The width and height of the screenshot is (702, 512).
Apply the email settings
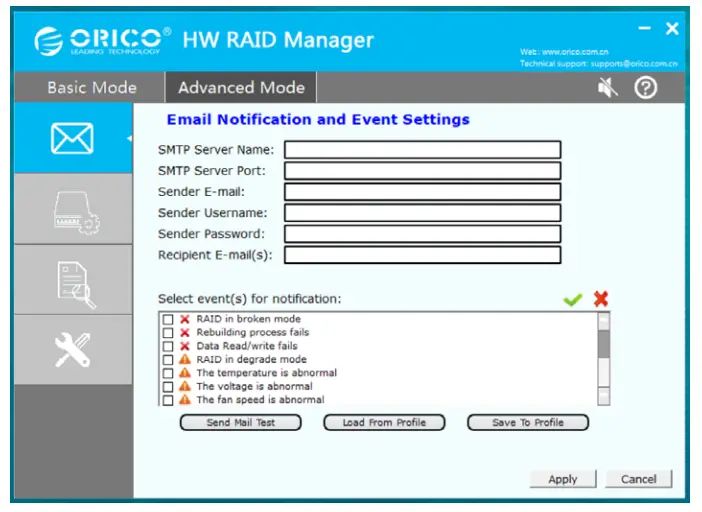pyautogui.click(x=563, y=479)
